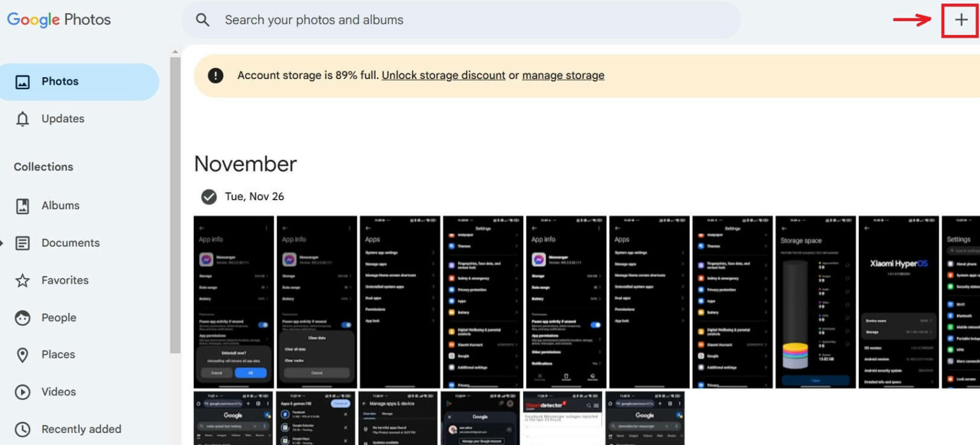
Task: Click the Places pin icon
Action: [x=22, y=355]
